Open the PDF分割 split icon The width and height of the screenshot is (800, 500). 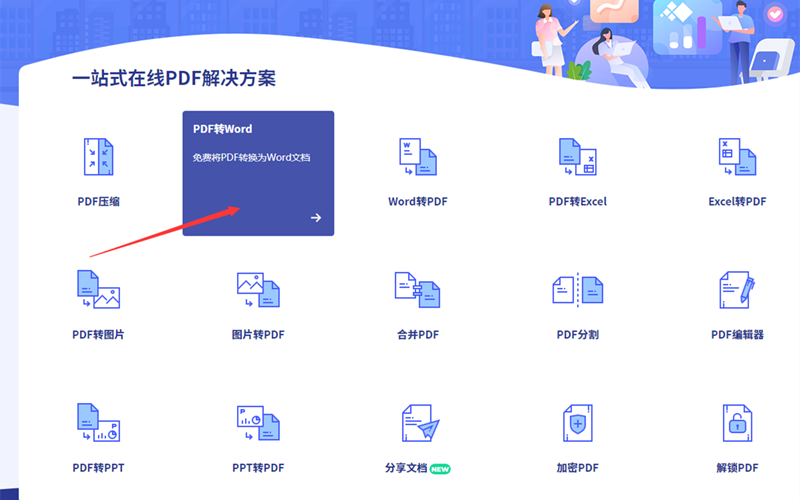pyautogui.click(x=577, y=289)
